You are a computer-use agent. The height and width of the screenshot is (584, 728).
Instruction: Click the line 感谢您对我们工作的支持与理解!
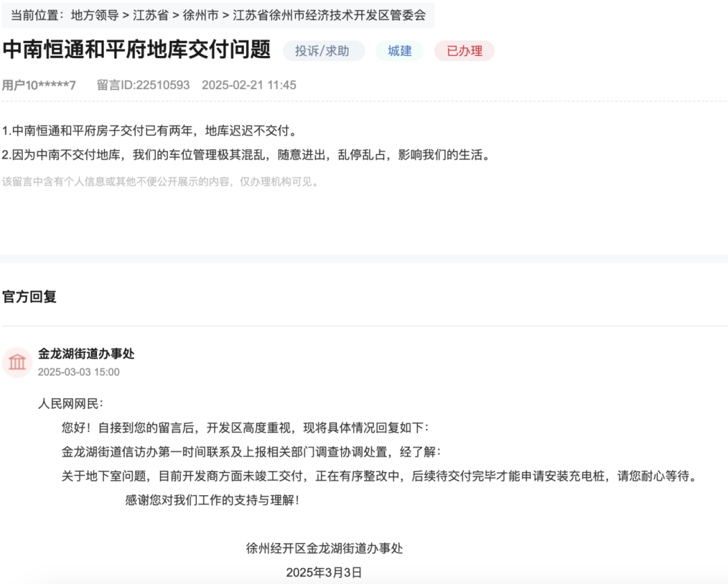pyautogui.click(x=213, y=500)
